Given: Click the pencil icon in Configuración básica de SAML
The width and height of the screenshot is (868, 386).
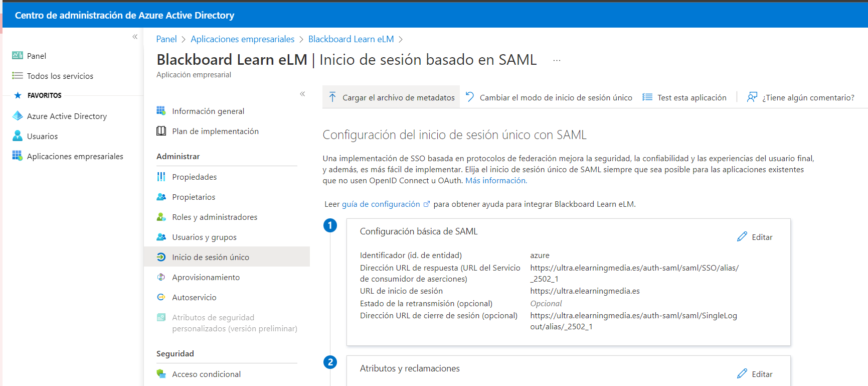Looking at the screenshot, I should pos(742,236).
